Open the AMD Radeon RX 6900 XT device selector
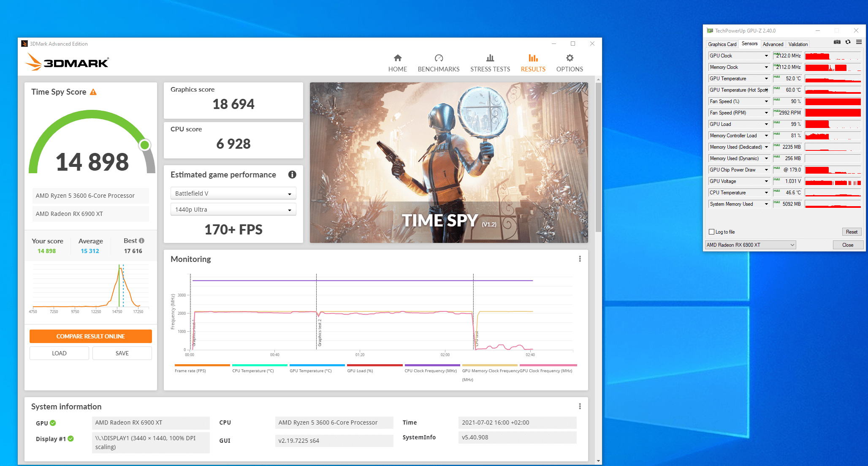Image resolution: width=868 pixels, height=466 pixels. click(750, 245)
